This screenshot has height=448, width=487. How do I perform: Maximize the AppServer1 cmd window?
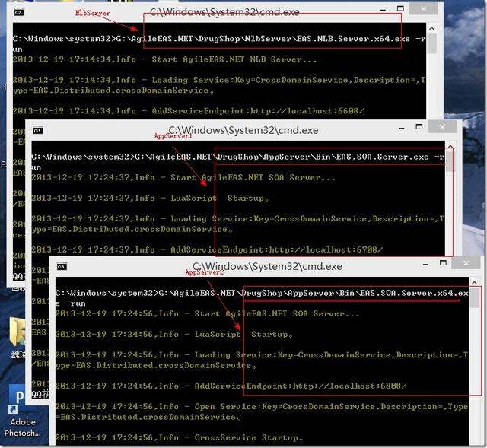tap(419, 127)
